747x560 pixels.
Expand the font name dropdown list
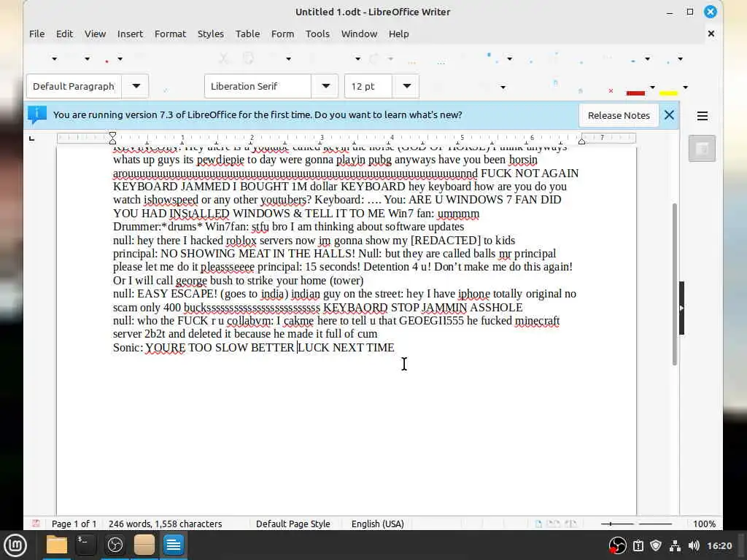325,86
